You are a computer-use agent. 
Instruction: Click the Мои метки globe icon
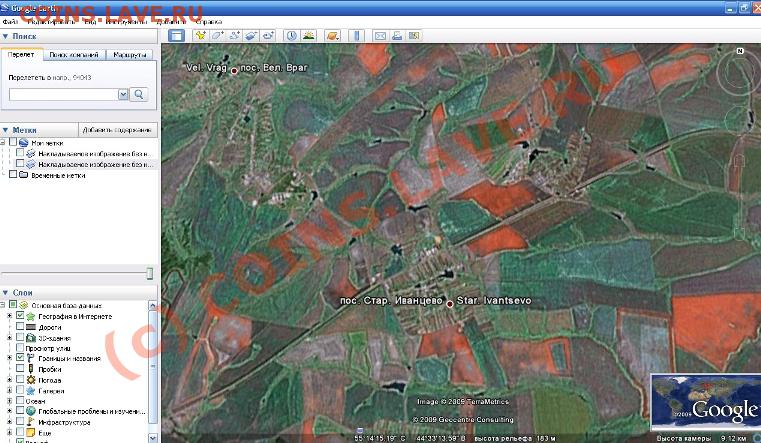click(x=24, y=143)
